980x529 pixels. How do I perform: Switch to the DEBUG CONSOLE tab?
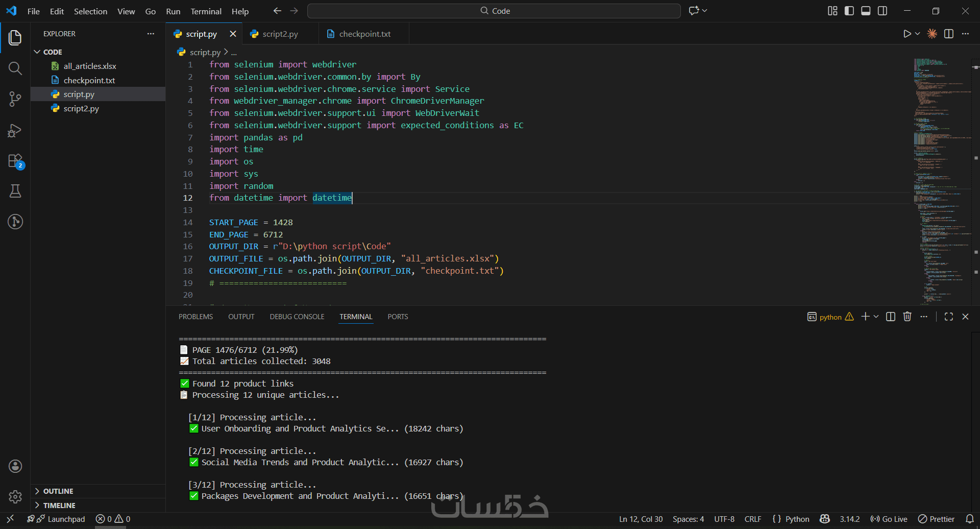point(297,317)
